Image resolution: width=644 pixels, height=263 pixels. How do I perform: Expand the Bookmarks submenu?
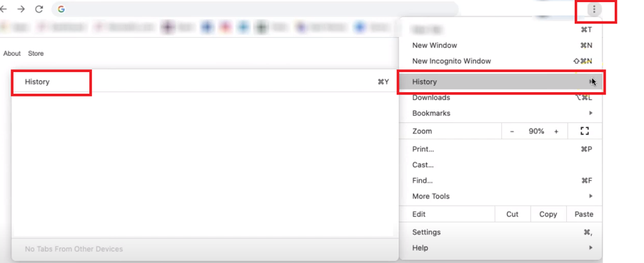[500, 113]
